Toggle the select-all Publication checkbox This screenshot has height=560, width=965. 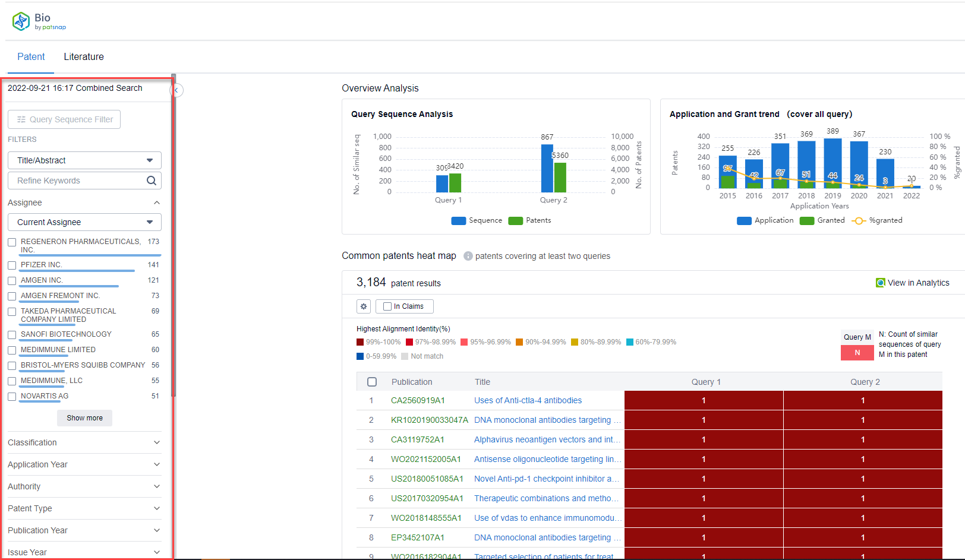[x=372, y=382]
